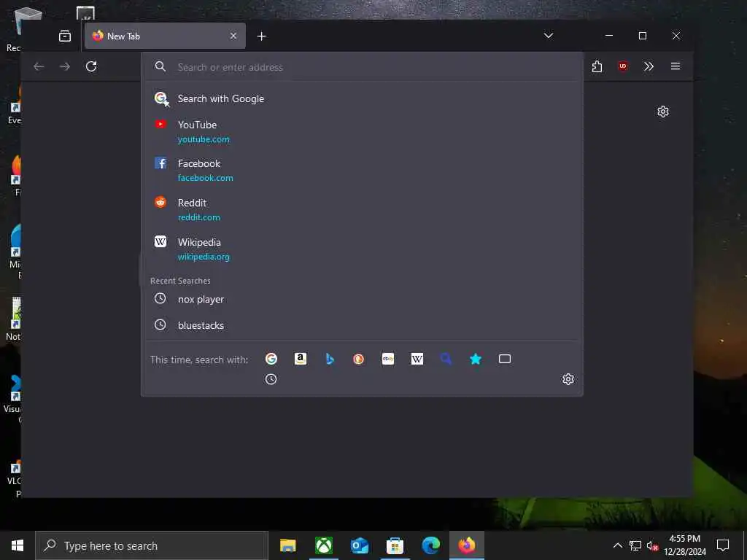Select recent search bluestacks
747x560 pixels.
(x=362, y=325)
